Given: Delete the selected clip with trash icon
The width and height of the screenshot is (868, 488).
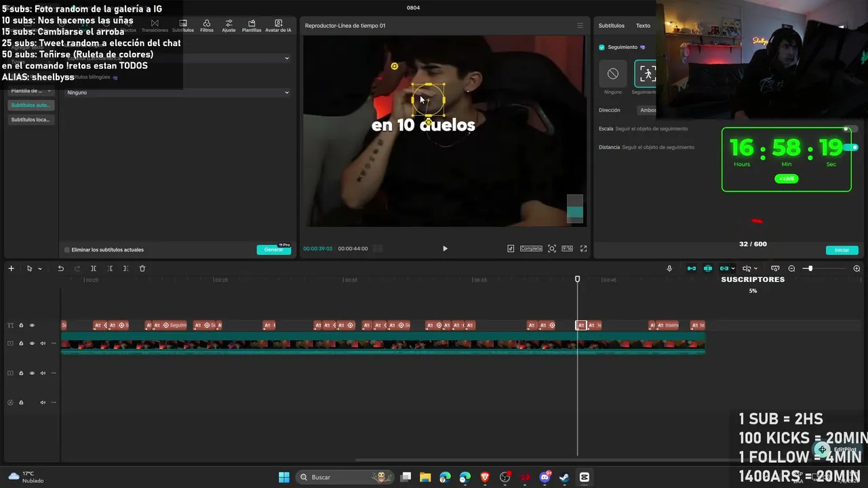Looking at the screenshot, I should pyautogui.click(x=142, y=268).
